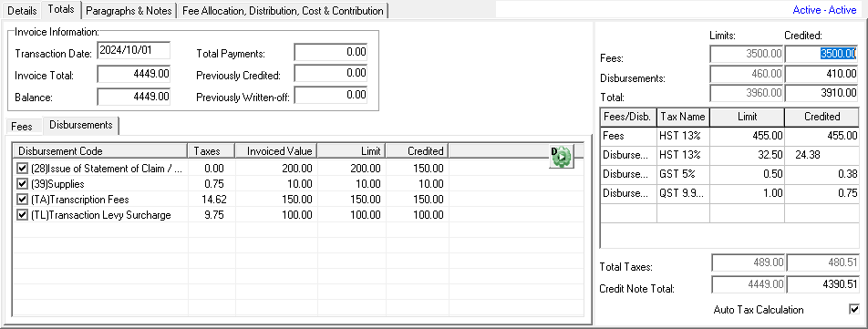868x329 pixels.
Task: Click the Total Taxes limit field 489.00
Action: [x=749, y=263]
